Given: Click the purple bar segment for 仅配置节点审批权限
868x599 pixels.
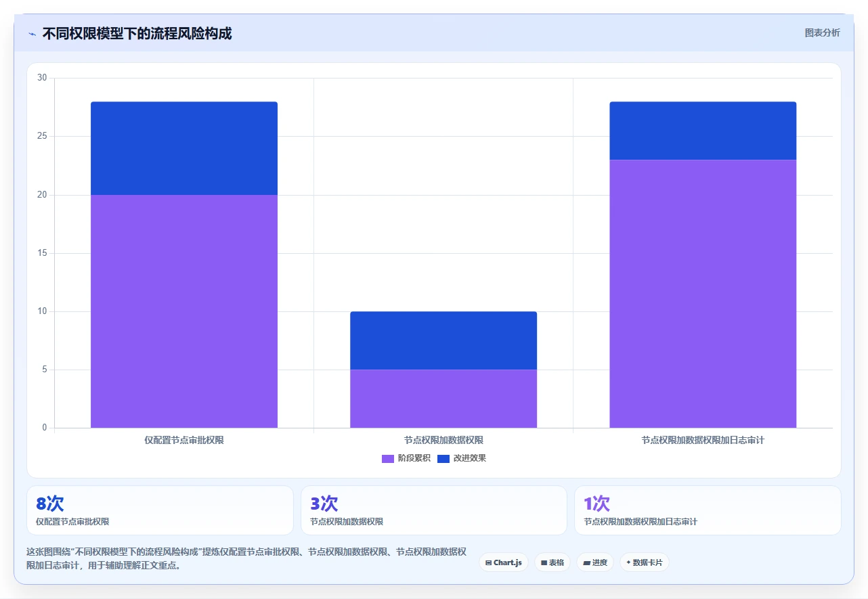Looking at the screenshot, I should coord(184,311).
